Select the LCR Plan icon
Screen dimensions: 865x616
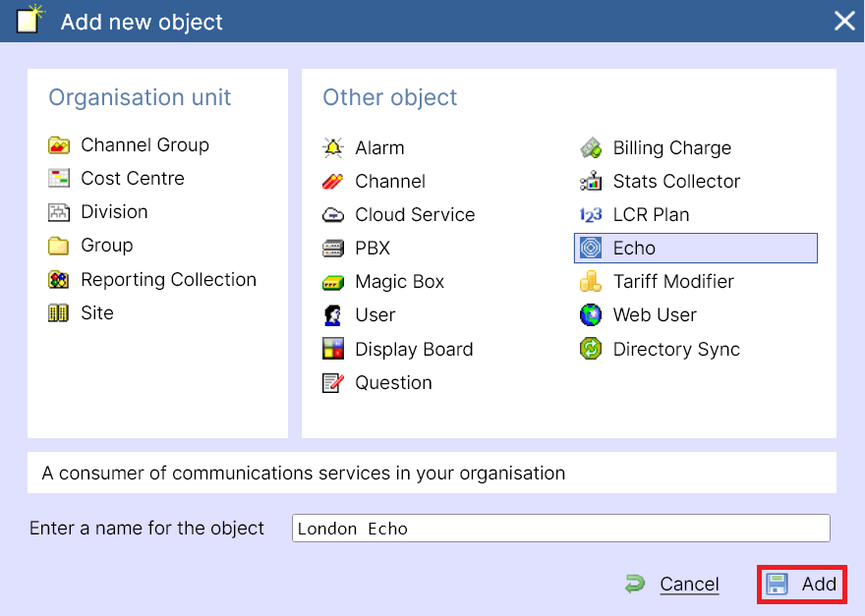click(x=591, y=215)
